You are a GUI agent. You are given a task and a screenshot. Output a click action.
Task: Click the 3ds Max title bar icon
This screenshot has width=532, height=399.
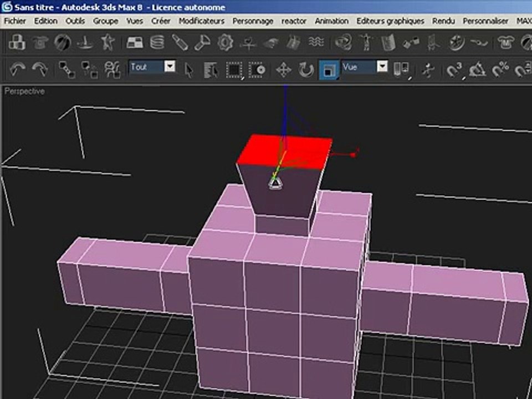[x=7, y=7]
